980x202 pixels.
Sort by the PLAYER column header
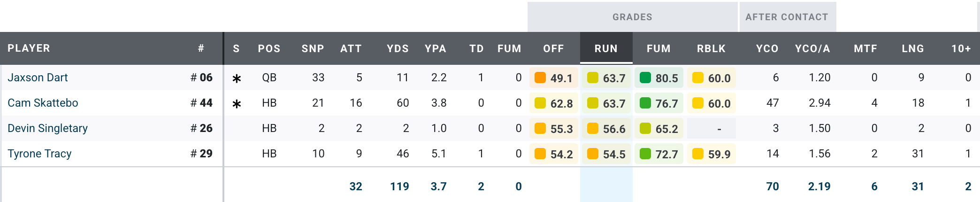tap(29, 48)
